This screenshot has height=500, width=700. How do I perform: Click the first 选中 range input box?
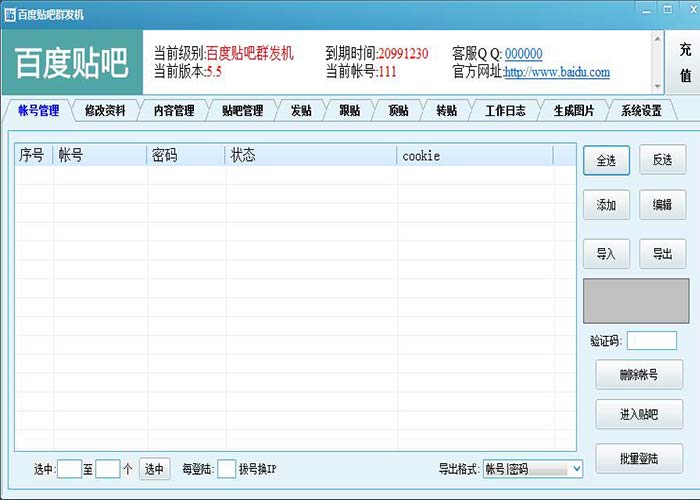(70, 469)
